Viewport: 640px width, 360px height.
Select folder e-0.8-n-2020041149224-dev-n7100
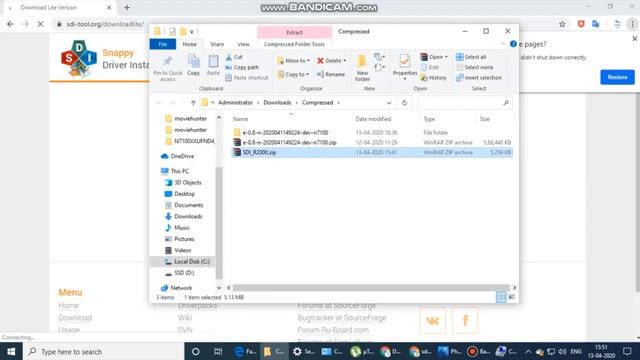285,133
